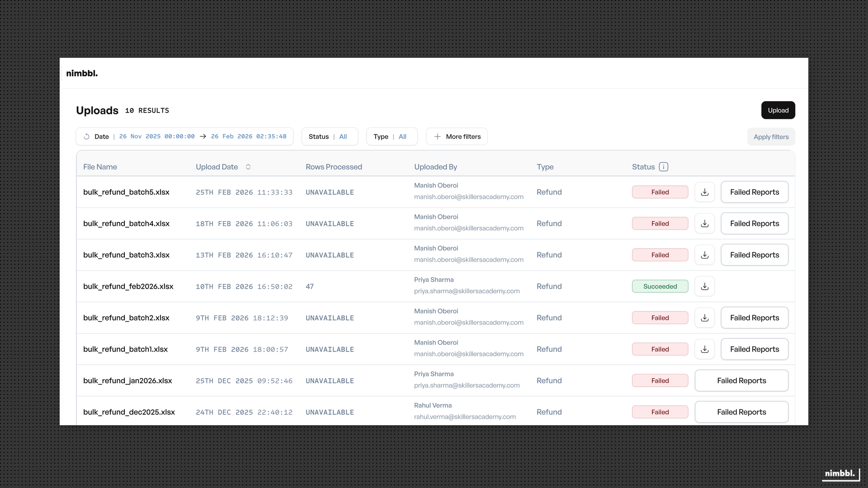Click the nimbbl logo in header
The height and width of the screenshot is (488, 868).
82,73
